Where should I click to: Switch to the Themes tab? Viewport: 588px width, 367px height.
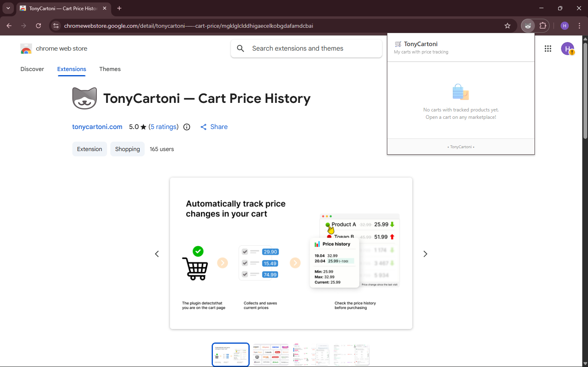coord(110,69)
